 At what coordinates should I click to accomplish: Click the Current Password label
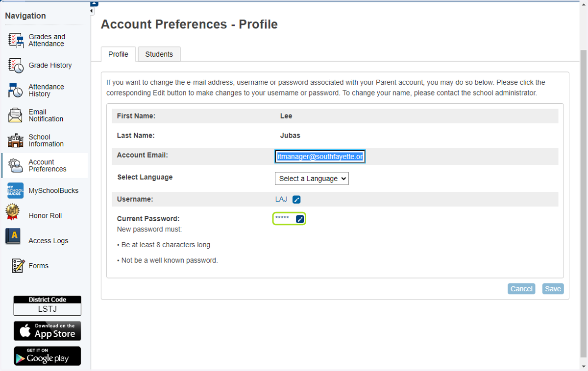tap(148, 219)
